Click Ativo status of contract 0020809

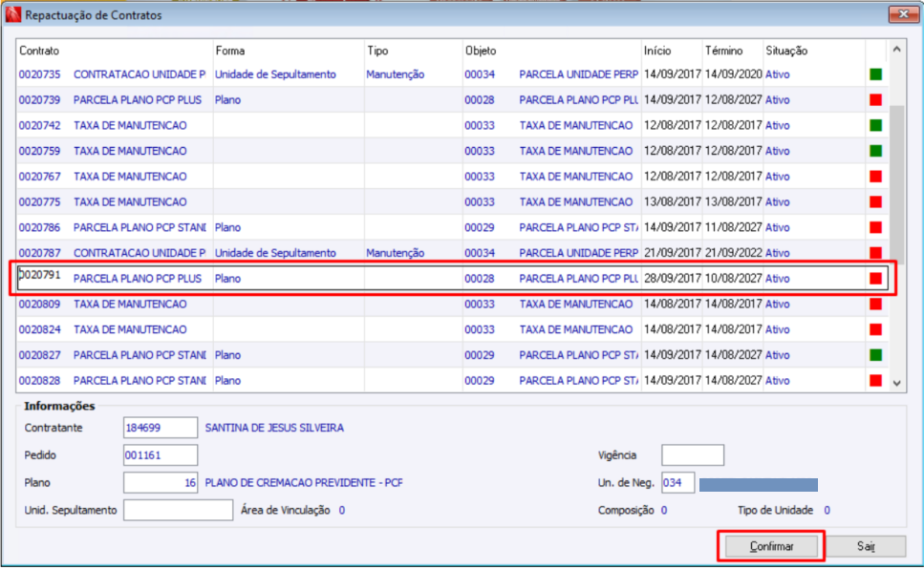[x=777, y=304]
